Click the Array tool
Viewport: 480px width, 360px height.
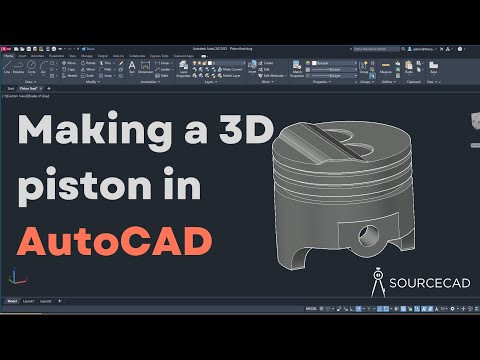pos(106,76)
